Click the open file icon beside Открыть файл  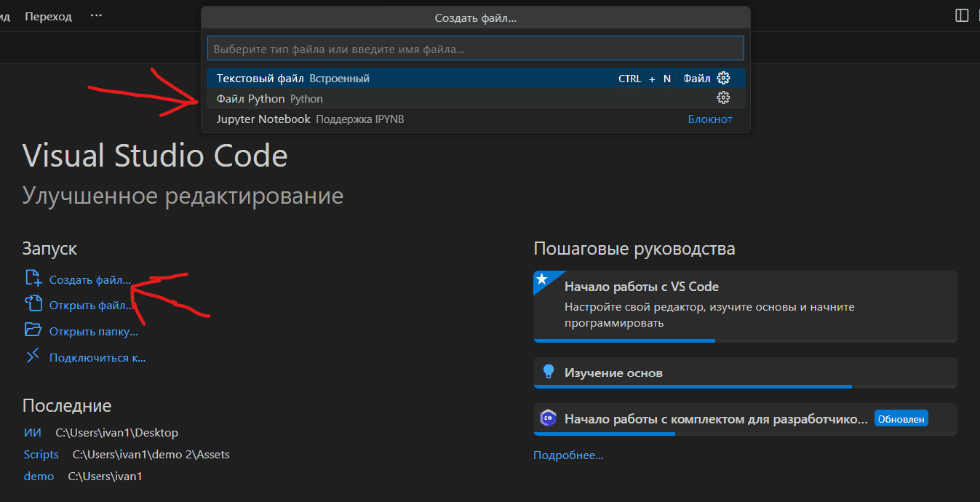pyautogui.click(x=33, y=303)
